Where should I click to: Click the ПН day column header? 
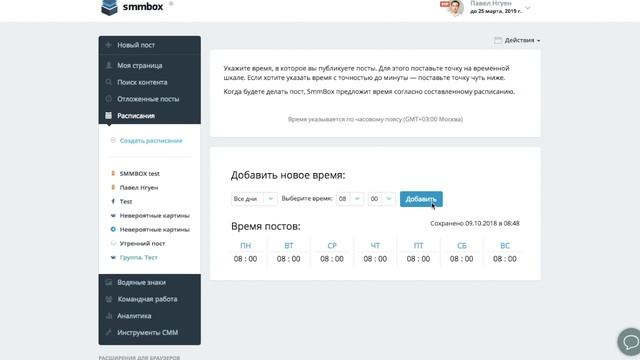(x=245, y=245)
